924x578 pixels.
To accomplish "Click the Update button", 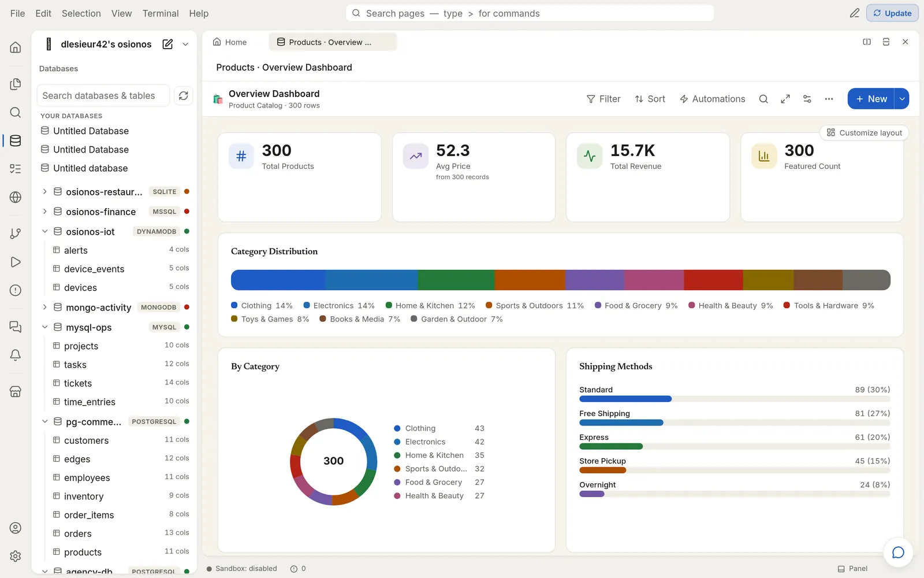I will [892, 13].
